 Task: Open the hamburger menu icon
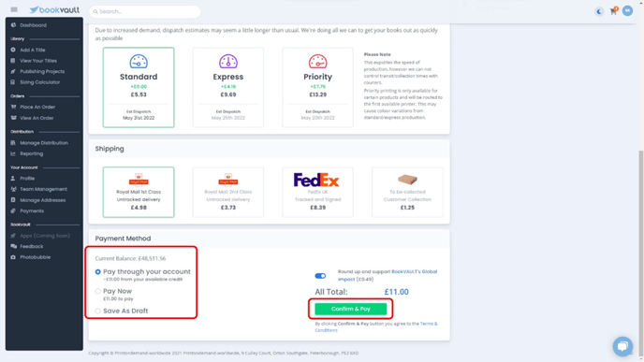(x=14, y=9)
